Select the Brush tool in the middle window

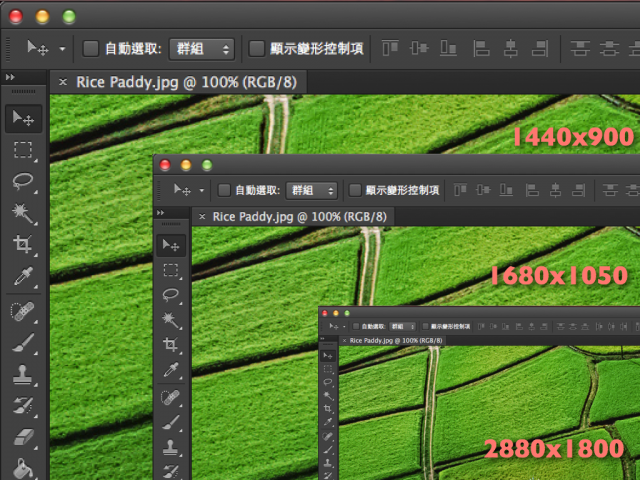point(171,422)
